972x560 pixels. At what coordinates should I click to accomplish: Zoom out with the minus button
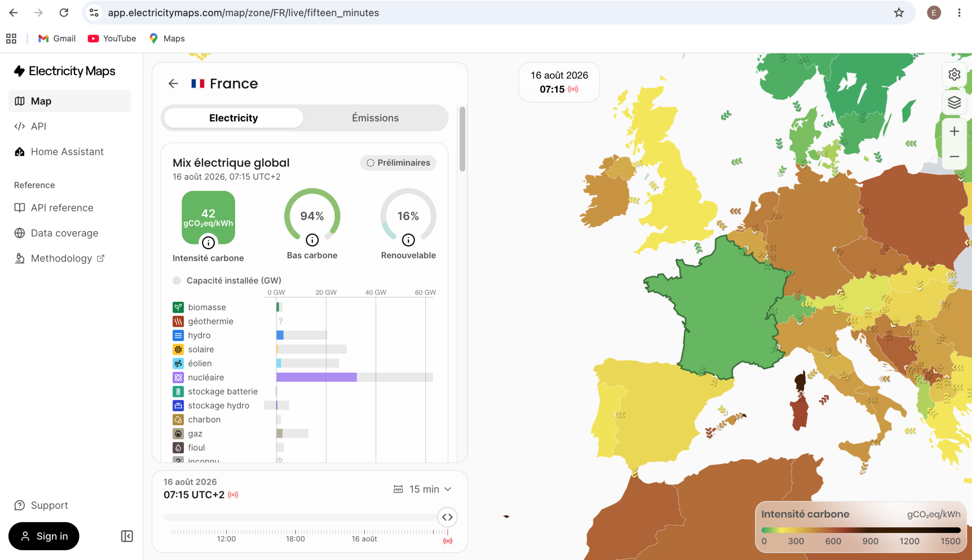point(954,156)
